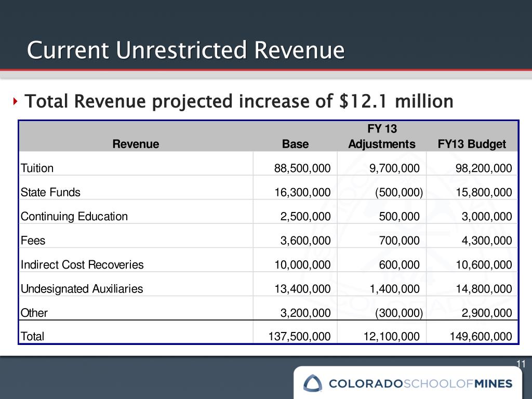The image size is (532, 399).
Task: Select the 'Other' row label
Action: 34,313
